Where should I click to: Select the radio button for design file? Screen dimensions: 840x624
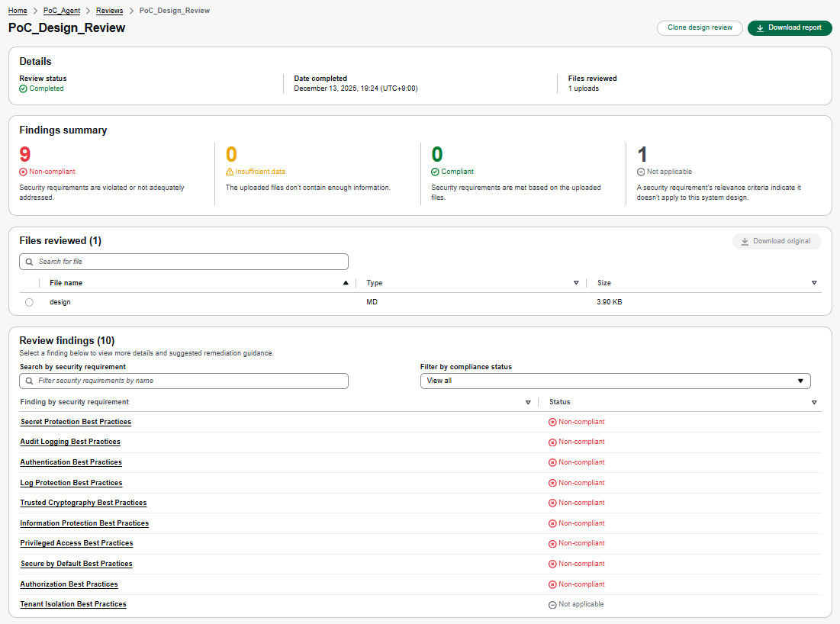point(29,303)
